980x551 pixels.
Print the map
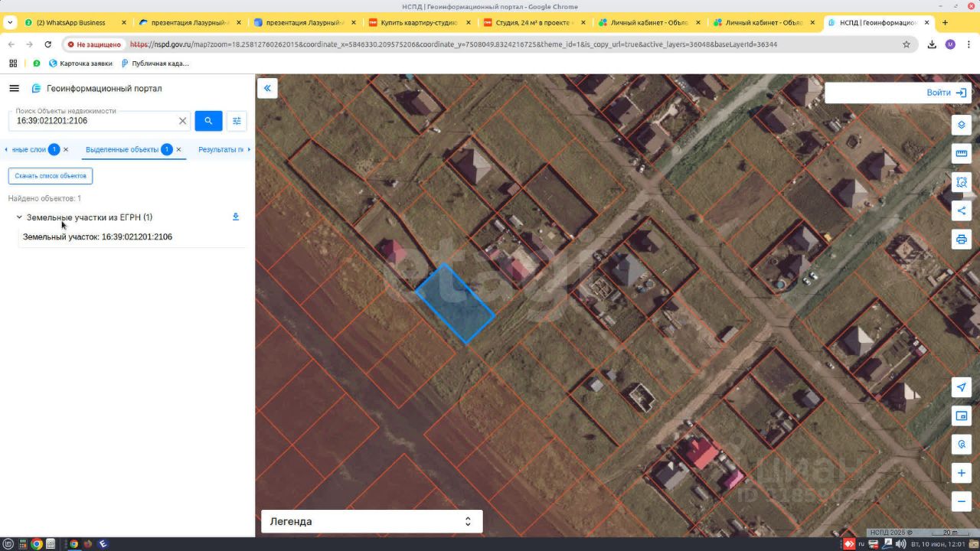pos(962,240)
